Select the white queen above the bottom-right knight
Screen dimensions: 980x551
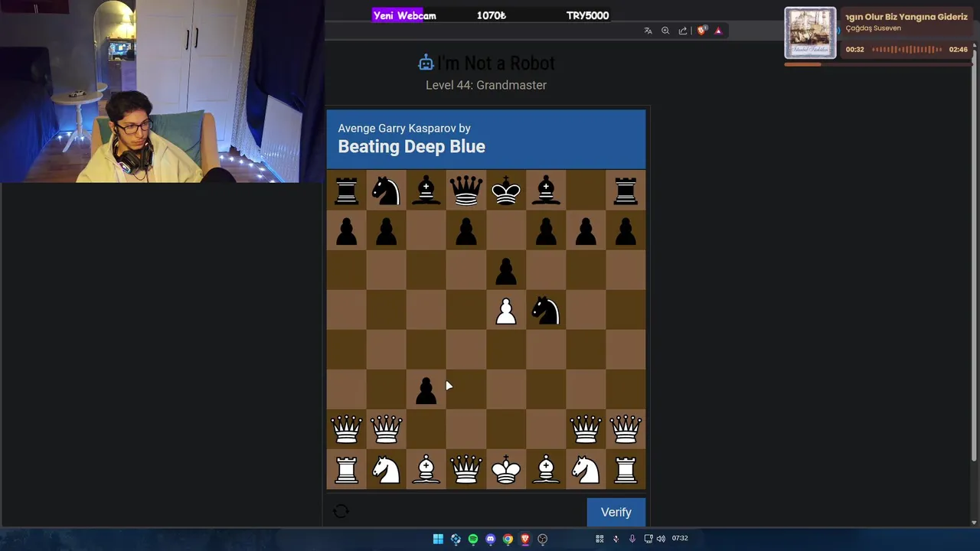(586, 429)
